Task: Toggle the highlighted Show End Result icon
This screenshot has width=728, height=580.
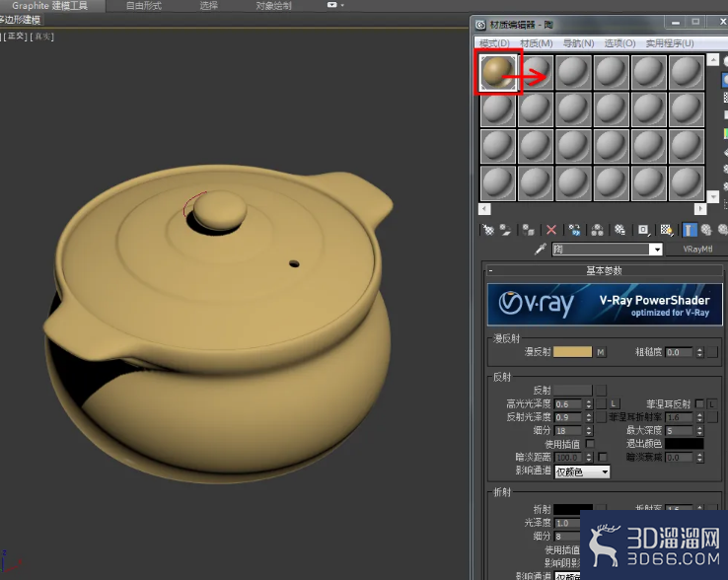Action: click(x=689, y=230)
